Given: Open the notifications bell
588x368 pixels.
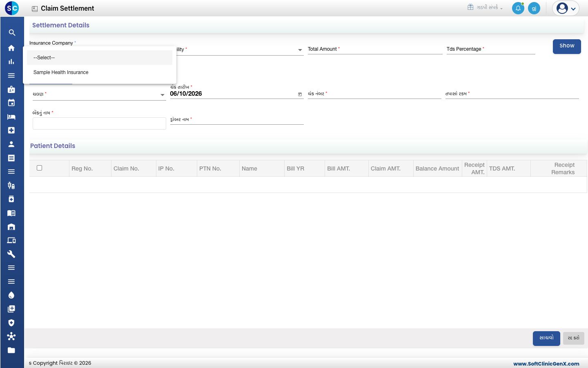Looking at the screenshot, I should point(518,8).
